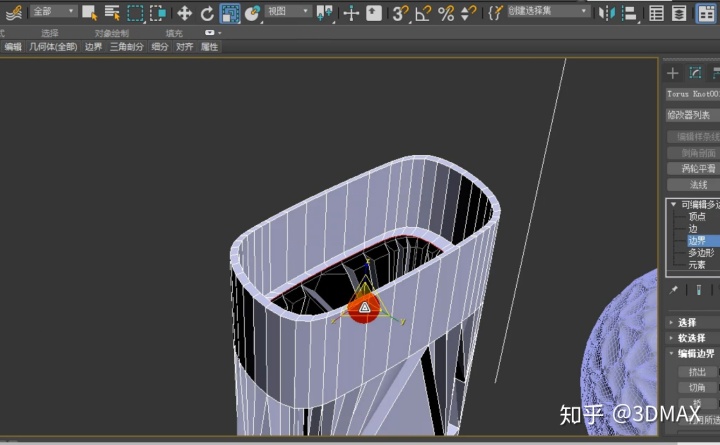This screenshot has height=445, width=720.
Task: Click the orange transform gizmo center
Action: pos(364,307)
